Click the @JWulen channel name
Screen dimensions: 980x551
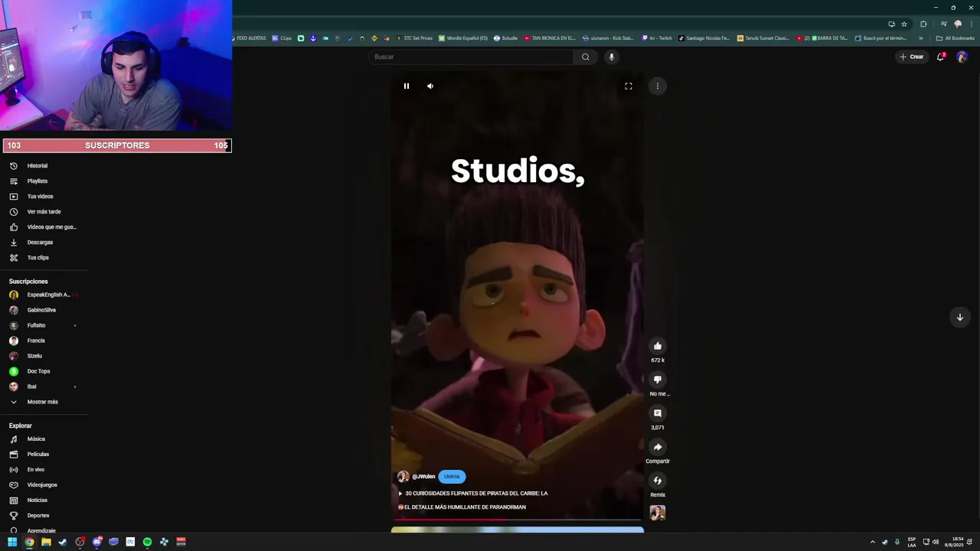pos(423,477)
